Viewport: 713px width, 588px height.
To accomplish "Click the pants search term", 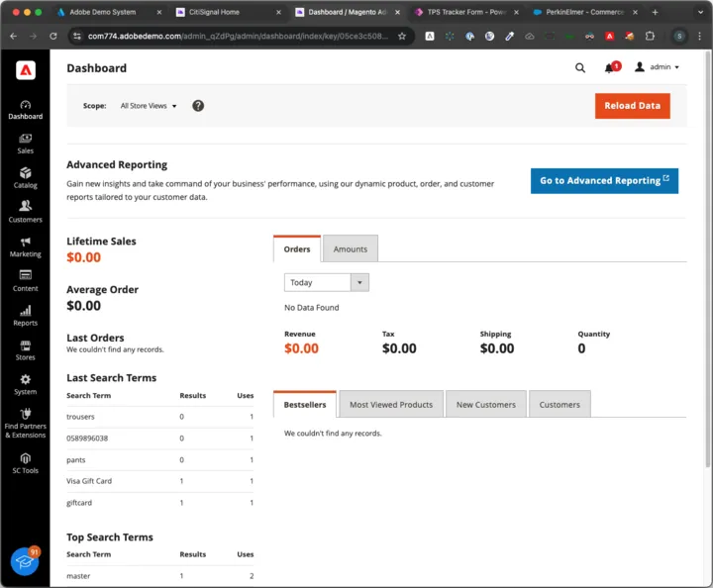I will 76,460.
